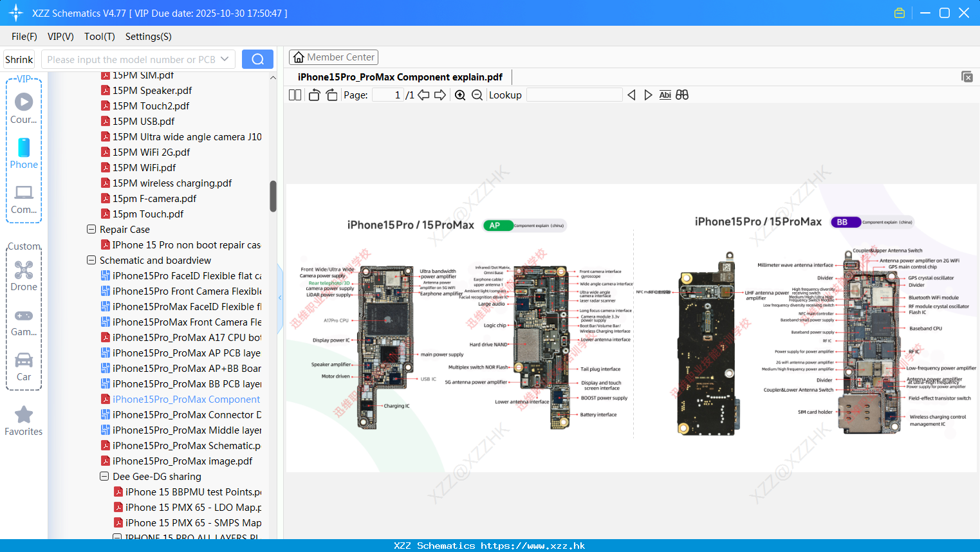Open the Member Center home button
Image resolution: width=980 pixels, height=552 pixels.
pyautogui.click(x=333, y=57)
